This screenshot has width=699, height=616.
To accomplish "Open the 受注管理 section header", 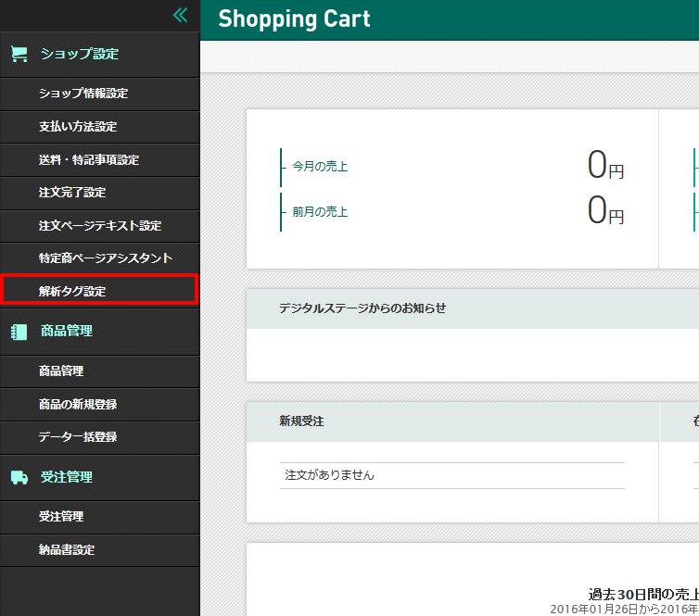I will point(99,477).
